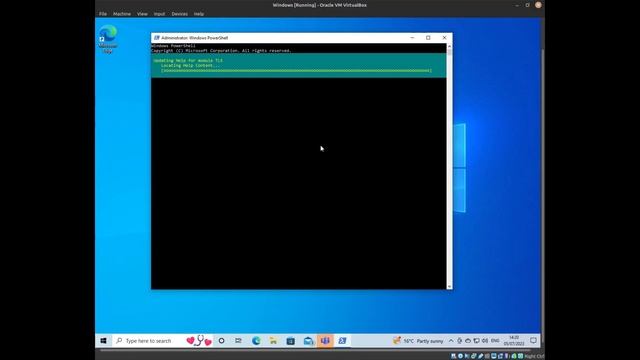Click the orange highlighted taskbar app
This screenshot has height=360, width=640.
pyautogui.click(x=325, y=340)
